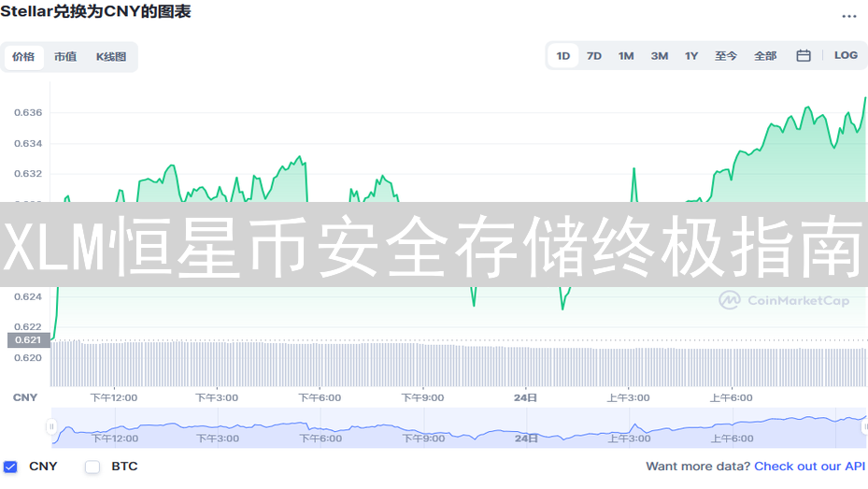This screenshot has width=868, height=489.
Task: Open the calendar date range picker
Action: [x=804, y=55]
